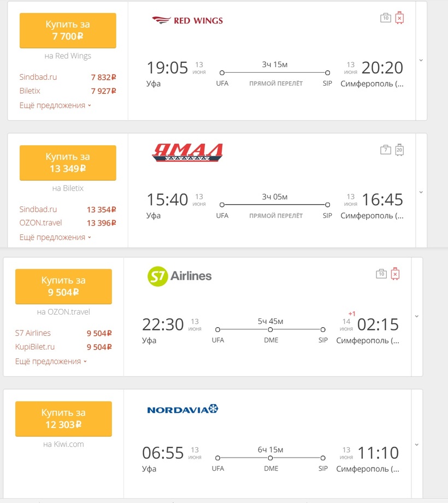Click the Nordavia airline logo
The image size is (448, 503).
click(x=182, y=409)
